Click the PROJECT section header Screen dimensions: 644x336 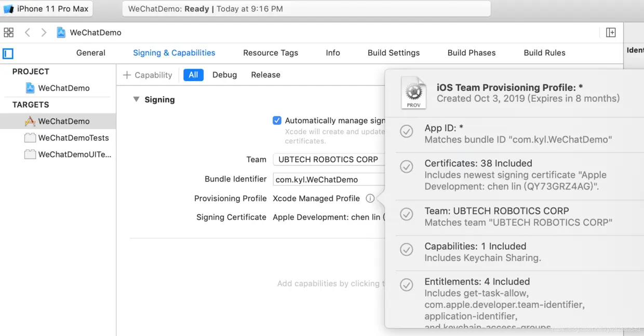coord(31,71)
